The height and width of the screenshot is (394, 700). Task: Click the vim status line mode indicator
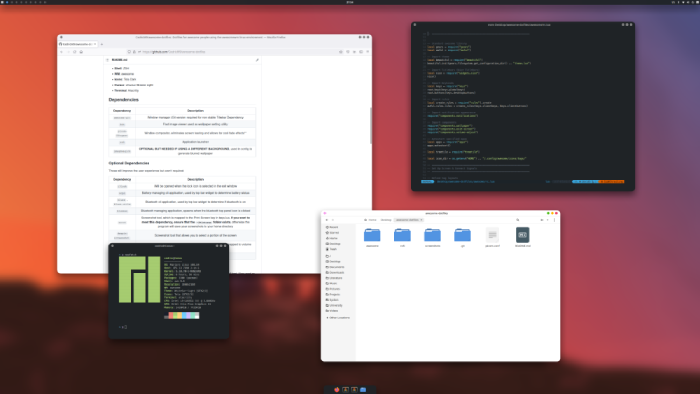click(427, 182)
